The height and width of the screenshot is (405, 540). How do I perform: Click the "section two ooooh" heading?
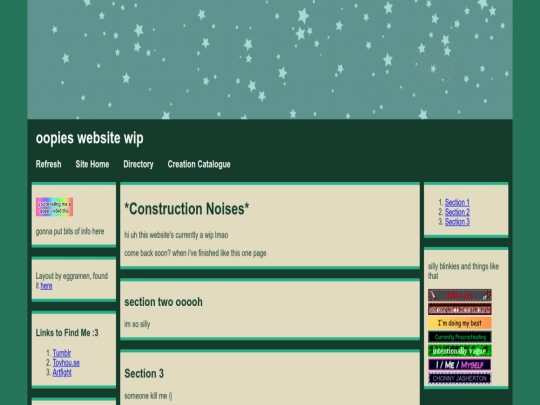(163, 302)
